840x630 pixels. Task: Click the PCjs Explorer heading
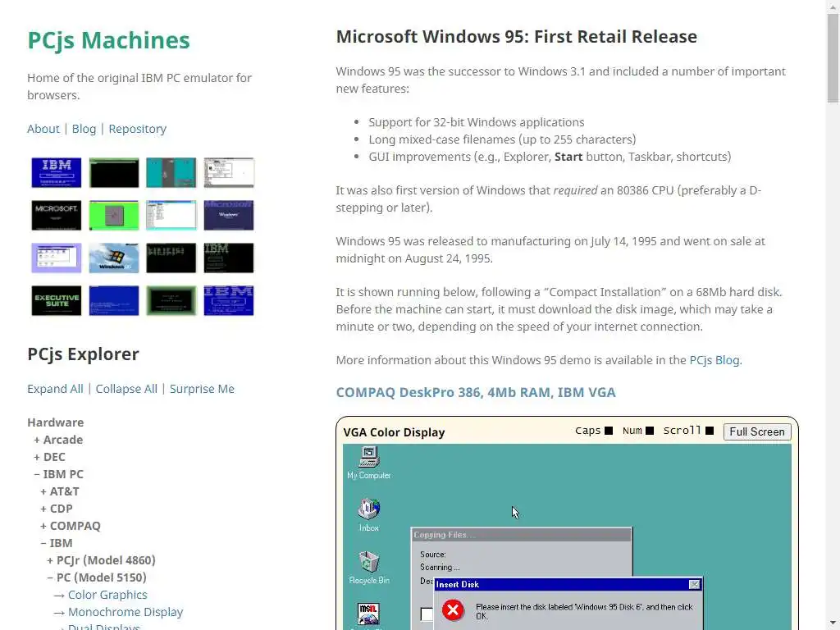(x=83, y=354)
